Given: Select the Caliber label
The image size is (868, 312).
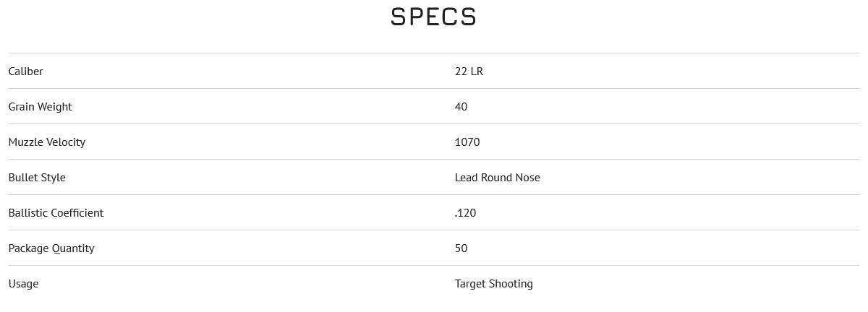Looking at the screenshot, I should click(25, 71).
